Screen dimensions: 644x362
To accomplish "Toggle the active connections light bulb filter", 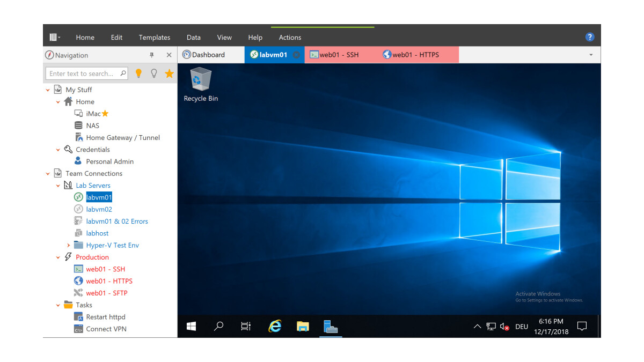I will pyautogui.click(x=138, y=73).
